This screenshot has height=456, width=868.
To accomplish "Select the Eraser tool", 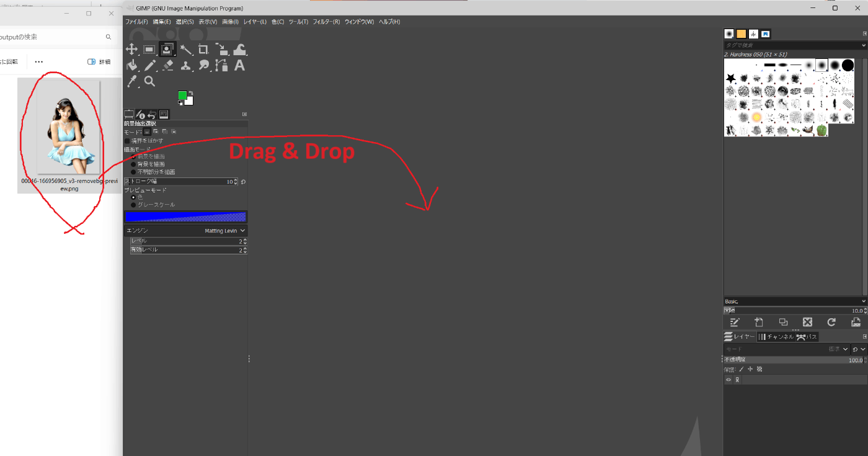I will (x=167, y=65).
